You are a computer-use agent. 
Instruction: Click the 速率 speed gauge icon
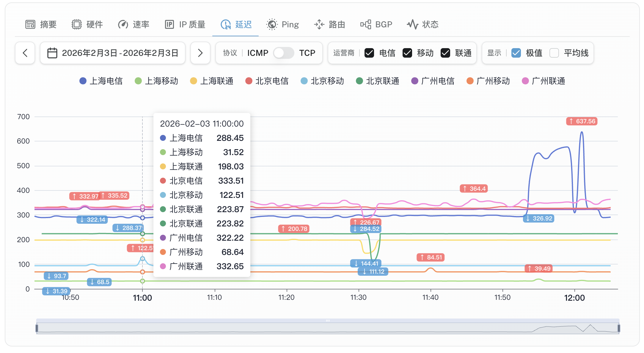coord(123,24)
